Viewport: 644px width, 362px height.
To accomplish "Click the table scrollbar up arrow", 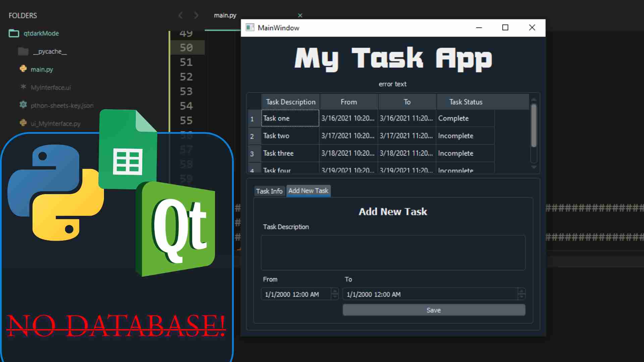I will [534, 100].
